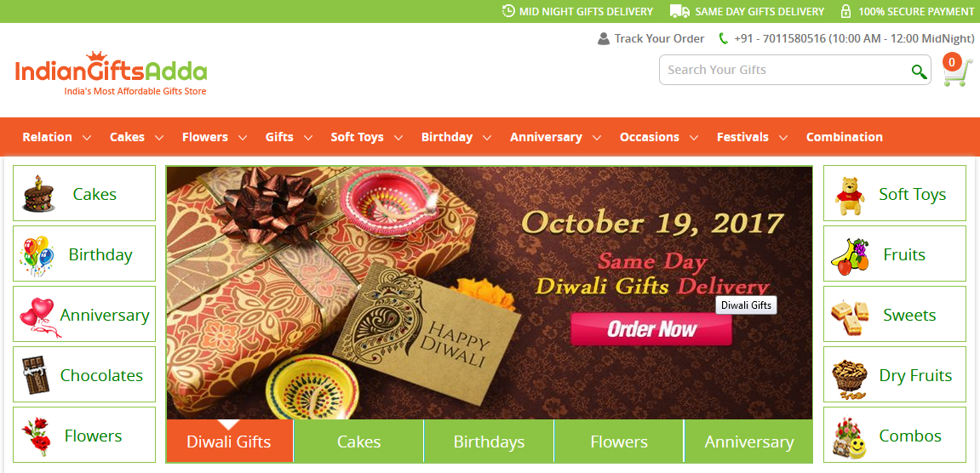980x473 pixels.
Task: Expand the Relation dropdown menu
Action: (87, 138)
